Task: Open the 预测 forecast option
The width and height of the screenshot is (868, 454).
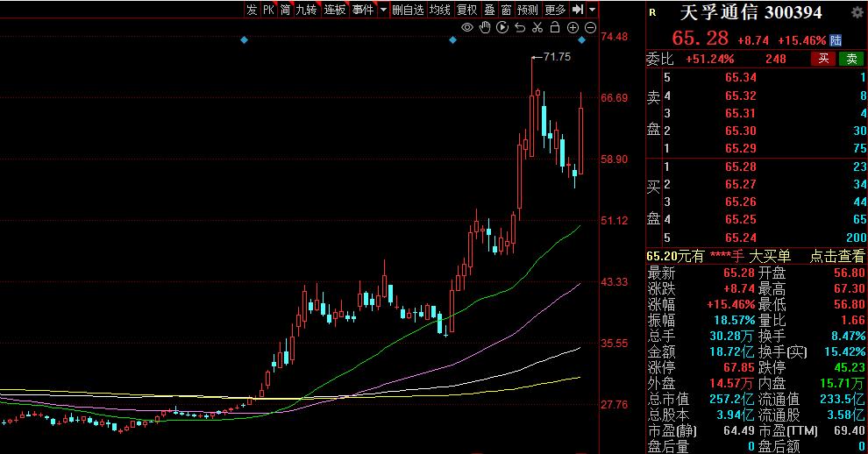Action: (x=528, y=10)
